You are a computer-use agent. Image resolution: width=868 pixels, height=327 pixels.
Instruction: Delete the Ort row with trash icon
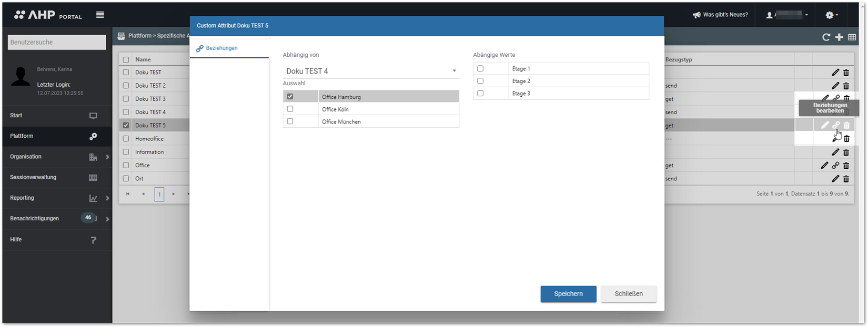pos(846,179)
